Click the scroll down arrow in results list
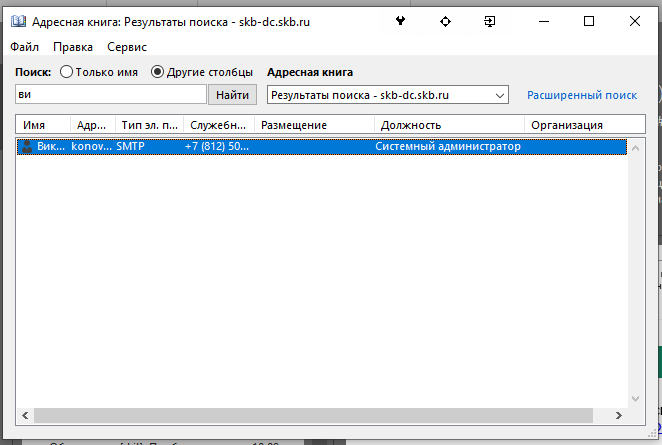The width and height of the screenshot is (662, 445). tap(635, 399)
